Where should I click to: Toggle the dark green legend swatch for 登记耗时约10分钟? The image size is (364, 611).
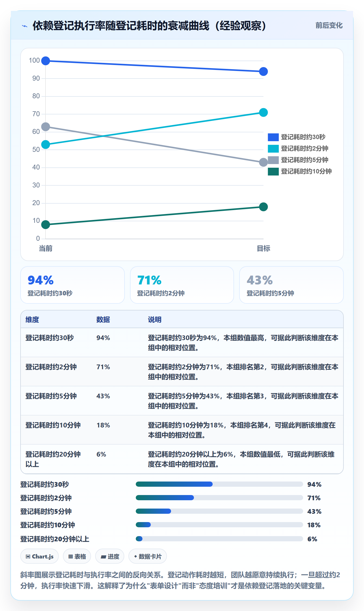click(x=273, y=171)
